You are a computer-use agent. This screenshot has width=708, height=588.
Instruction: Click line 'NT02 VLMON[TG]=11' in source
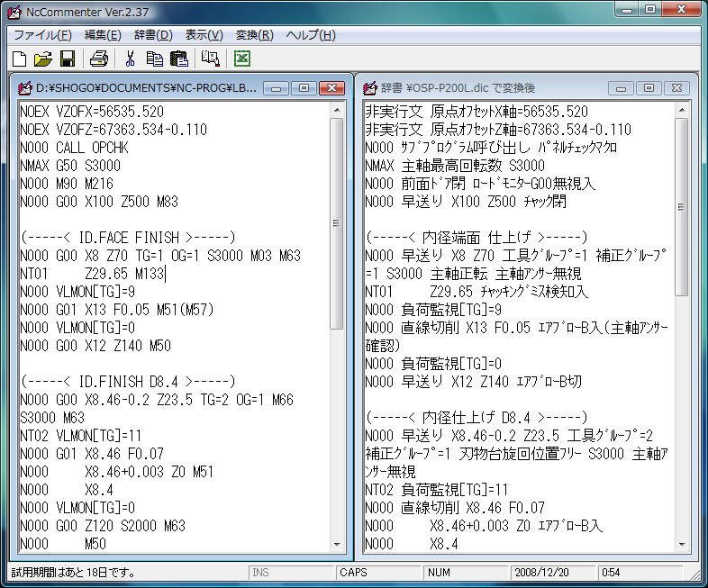pos(81,436)
